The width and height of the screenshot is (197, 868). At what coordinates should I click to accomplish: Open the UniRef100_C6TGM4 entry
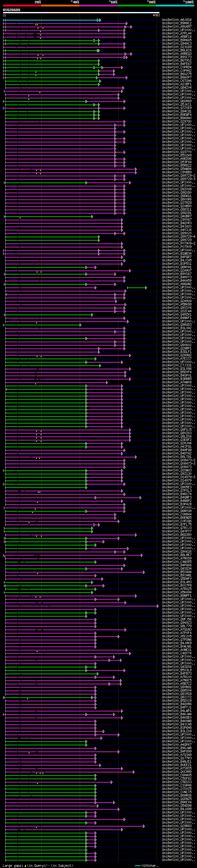tap(177, 81)
